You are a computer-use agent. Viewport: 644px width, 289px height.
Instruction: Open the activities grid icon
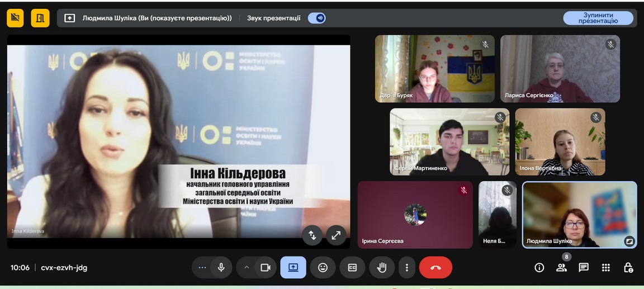[x=606, y=268]
